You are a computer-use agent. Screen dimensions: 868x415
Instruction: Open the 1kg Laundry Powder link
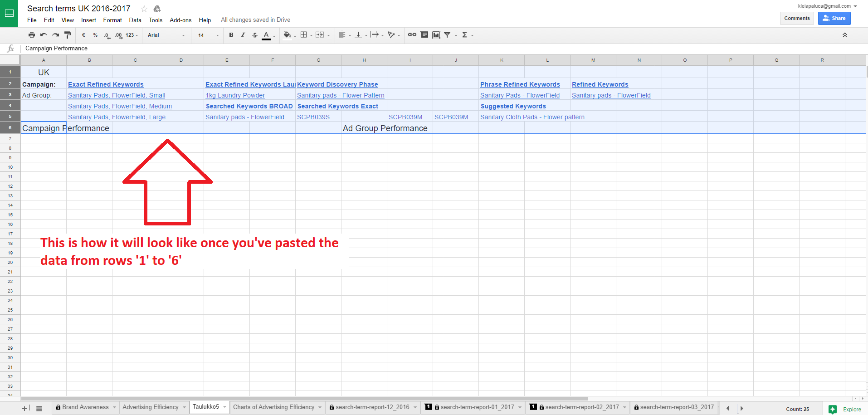(x=235, y=95)
